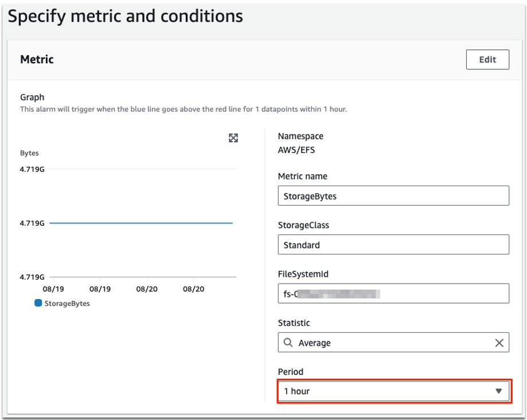The height and width of the screenshot is (420, 527).
Task: Click the 08/19 axis label on the graph
Action: tap(54, 289)
